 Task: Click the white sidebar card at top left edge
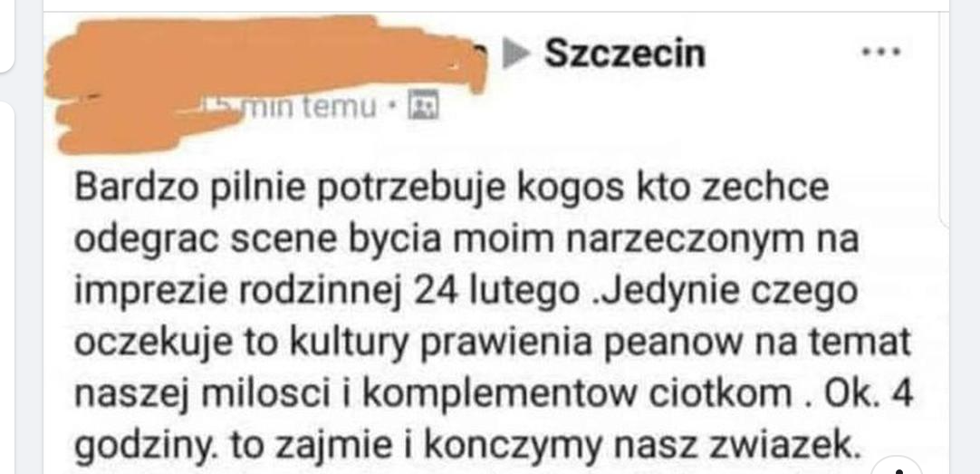pyautogui.click(x=6, y=35)
